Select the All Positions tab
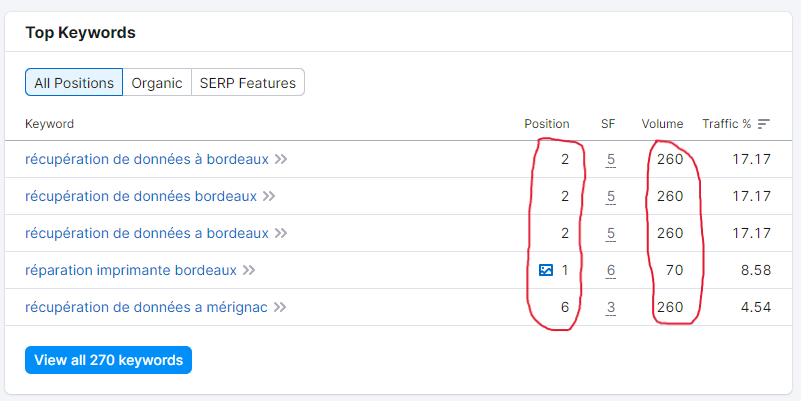This screenshot has width=801, height=401. [x=74, y=83]
